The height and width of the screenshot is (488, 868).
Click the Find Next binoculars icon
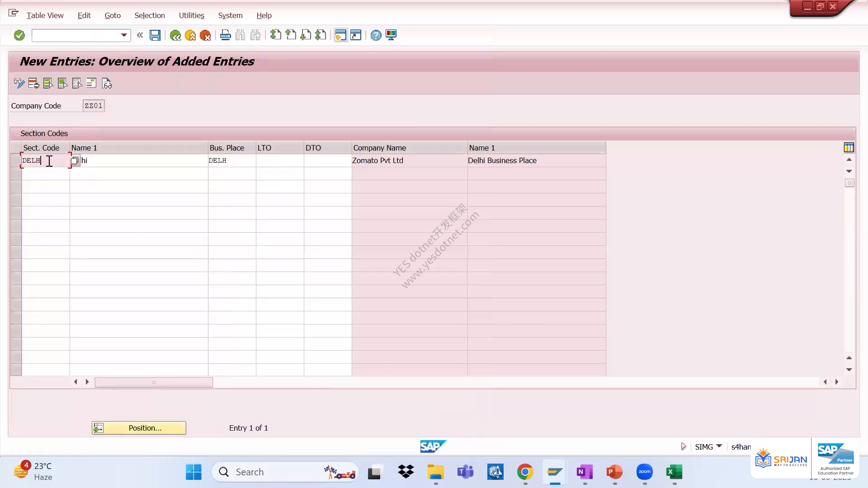(255, 35)
